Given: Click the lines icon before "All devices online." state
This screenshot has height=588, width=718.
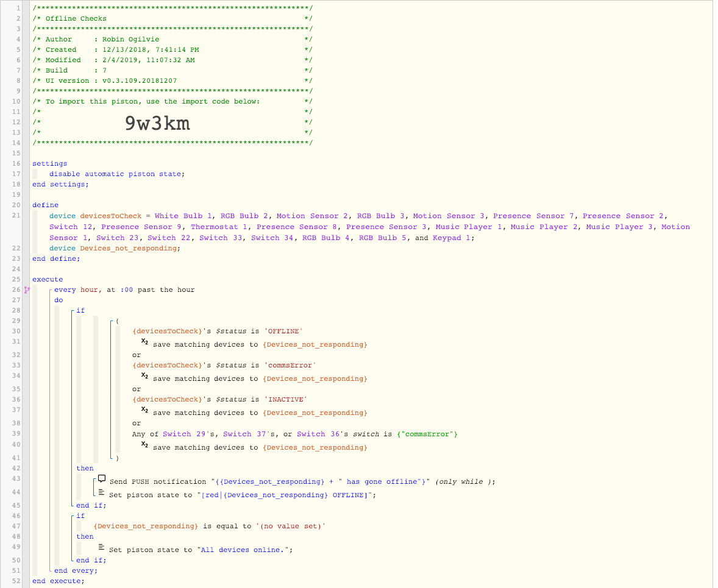Looking at the screenshot, I should [x=102, y=547].
